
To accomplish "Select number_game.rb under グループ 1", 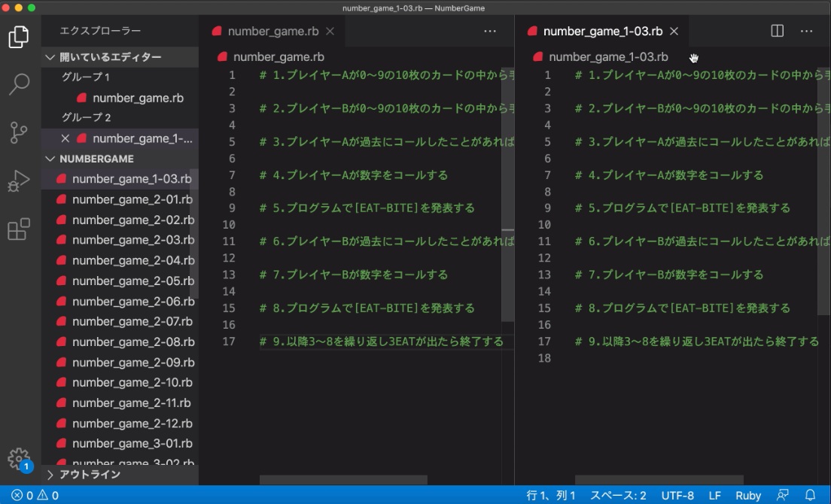I will [x=120, y=98].
